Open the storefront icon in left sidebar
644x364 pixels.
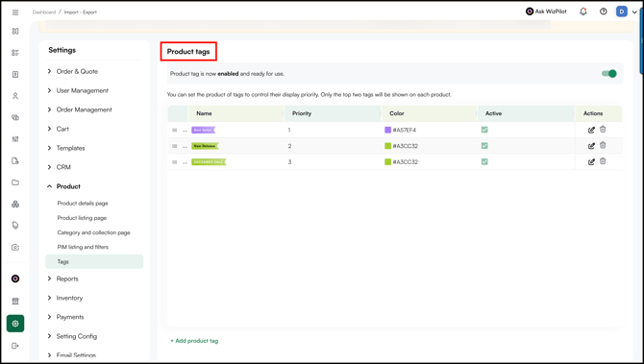(15, 301)
